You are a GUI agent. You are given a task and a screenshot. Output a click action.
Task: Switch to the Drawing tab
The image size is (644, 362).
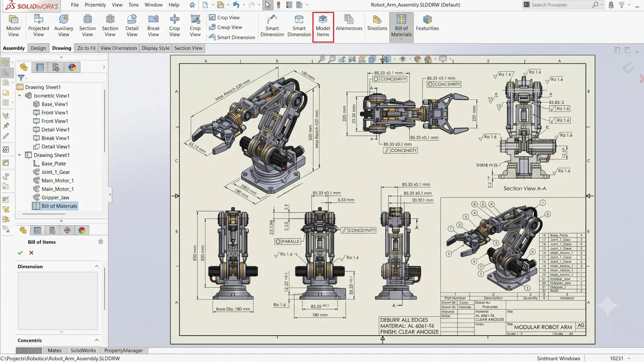pos(62,48)
